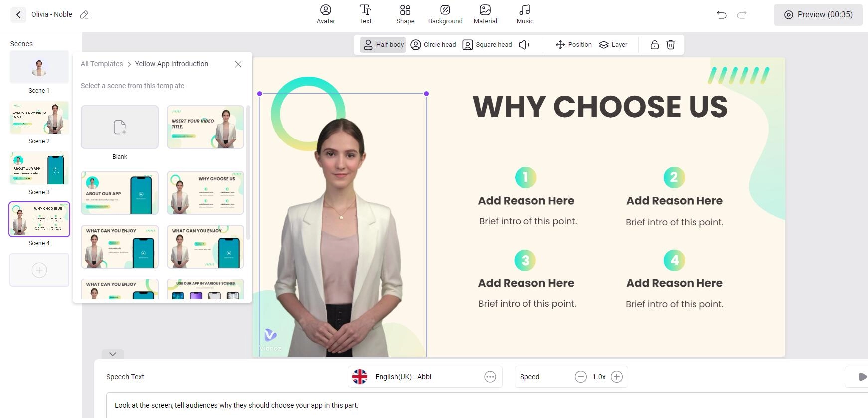The width and height of the screenshot is (868, 418).
Task: Choose the Blank scene template
Action: tap(120, 127)
